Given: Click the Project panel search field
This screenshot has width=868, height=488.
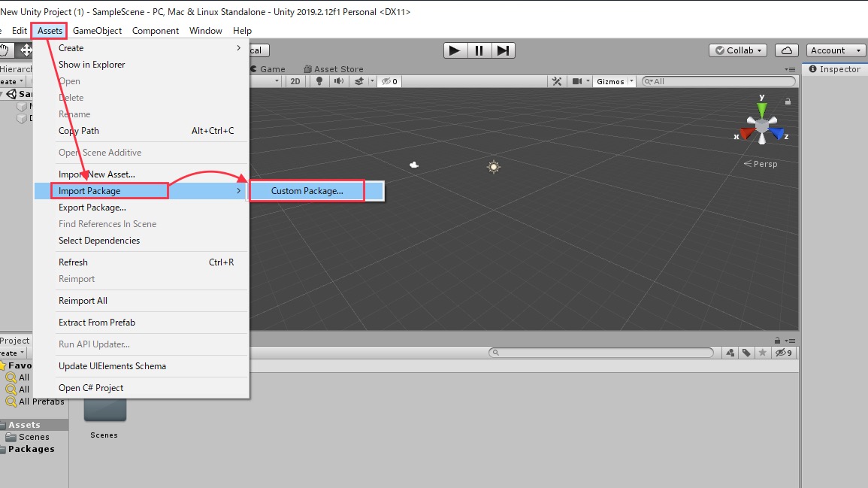Looking at the screenshot, I should click(x=601, y=353).
